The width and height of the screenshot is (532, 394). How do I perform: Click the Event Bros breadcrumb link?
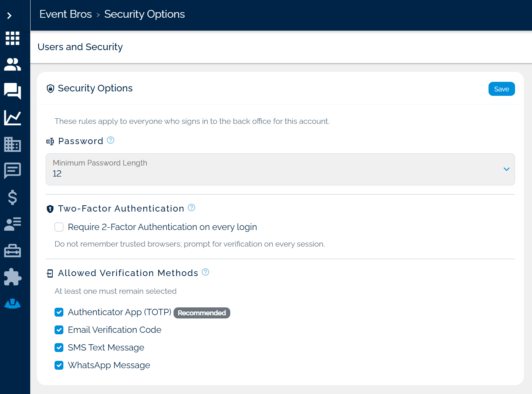coord(66,14)
